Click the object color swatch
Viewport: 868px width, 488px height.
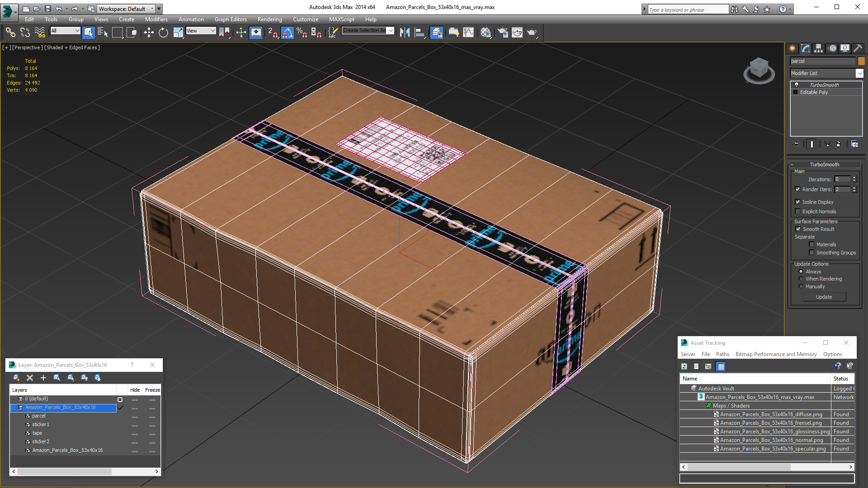pos(861,61)
